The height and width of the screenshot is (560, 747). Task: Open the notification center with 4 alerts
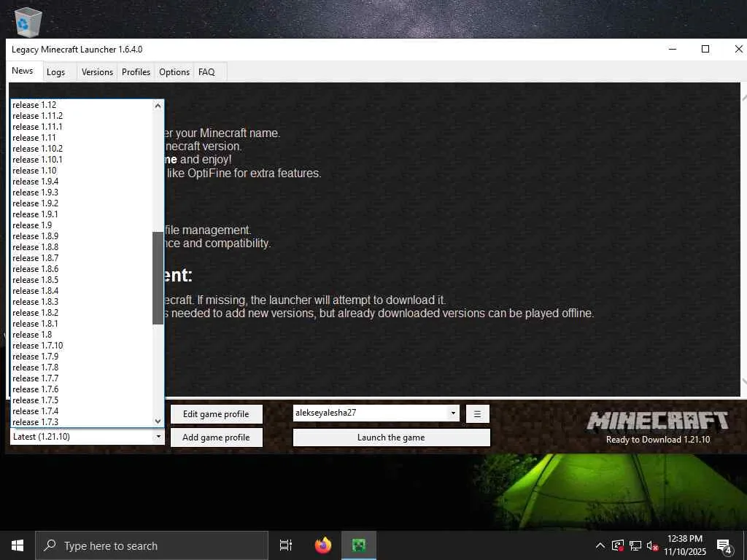click(x=724, y=546)
